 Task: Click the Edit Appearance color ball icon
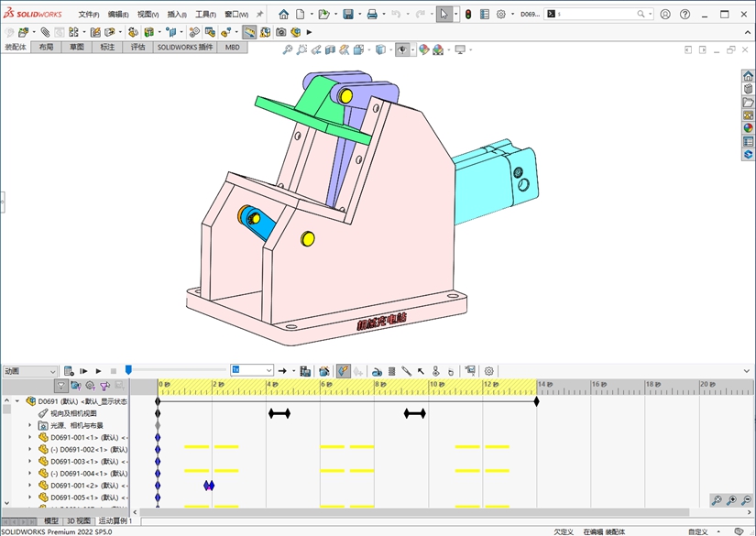[x=423, y=49]
